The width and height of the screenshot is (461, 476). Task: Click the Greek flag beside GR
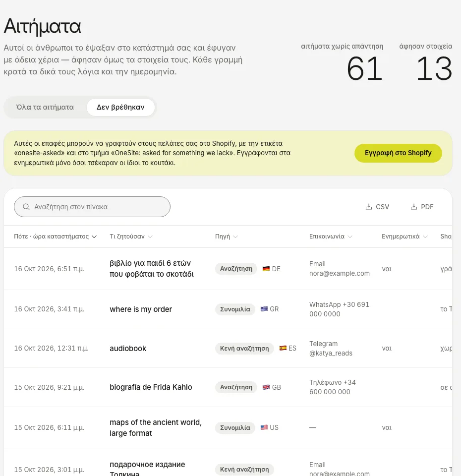[264, 309]
